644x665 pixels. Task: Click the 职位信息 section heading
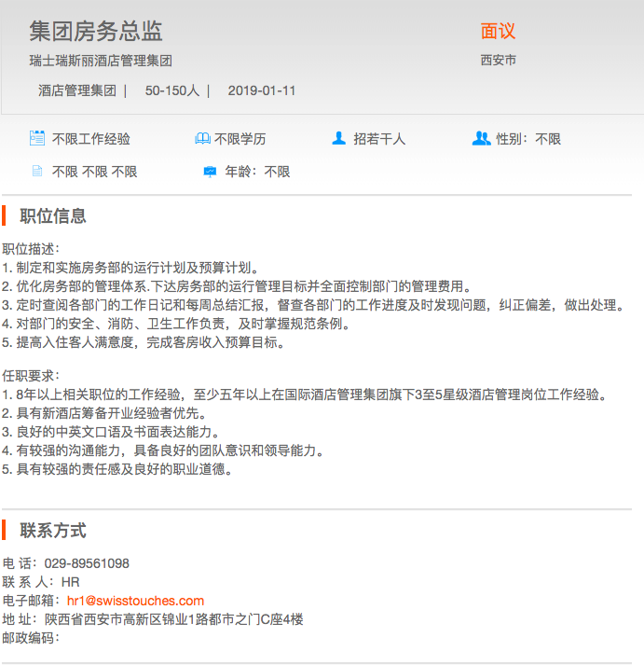(53, 216)
